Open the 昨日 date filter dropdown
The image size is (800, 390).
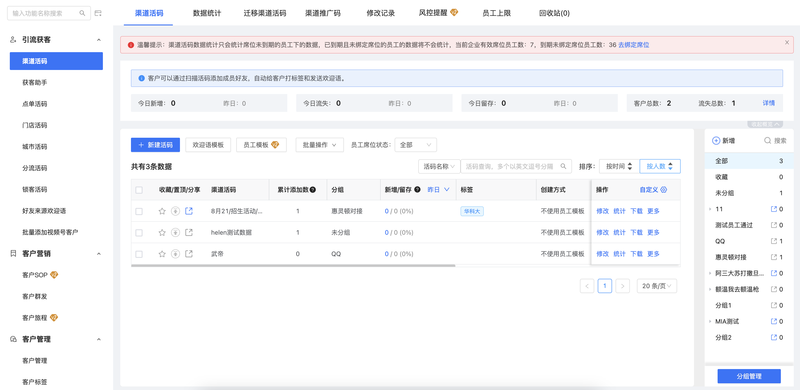(x=439, y=190)
